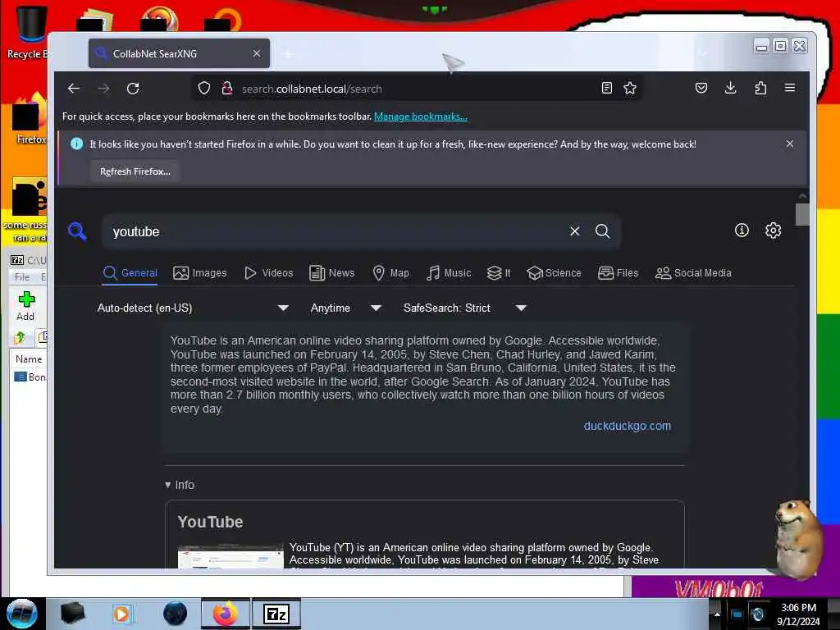This screenshot has height=630, width=840.
Task: Close the CollabNet SearXNG tab
Action: (257, 53)
